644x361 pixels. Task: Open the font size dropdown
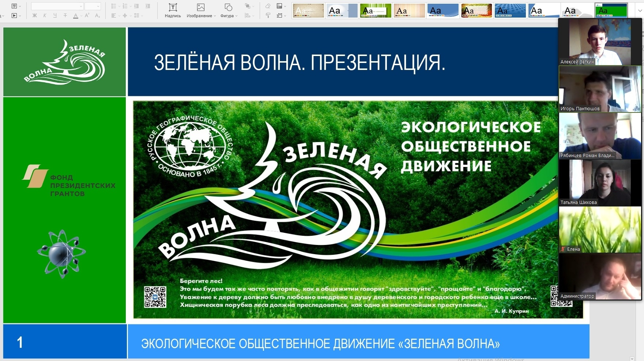pyautogui.click(x=93, y=6)
